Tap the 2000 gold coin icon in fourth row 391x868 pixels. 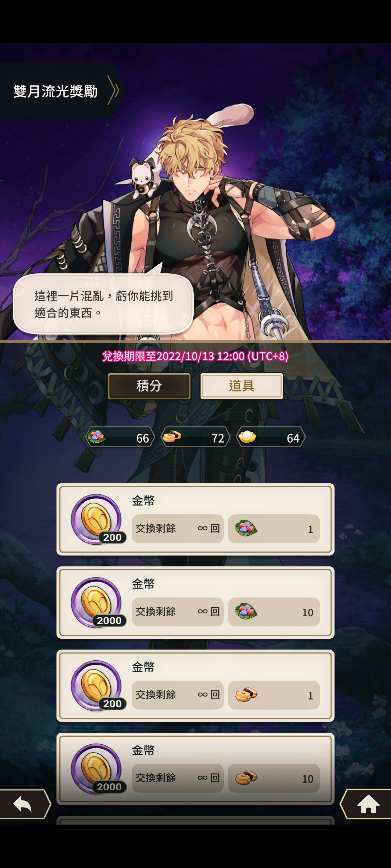[97, 769]
